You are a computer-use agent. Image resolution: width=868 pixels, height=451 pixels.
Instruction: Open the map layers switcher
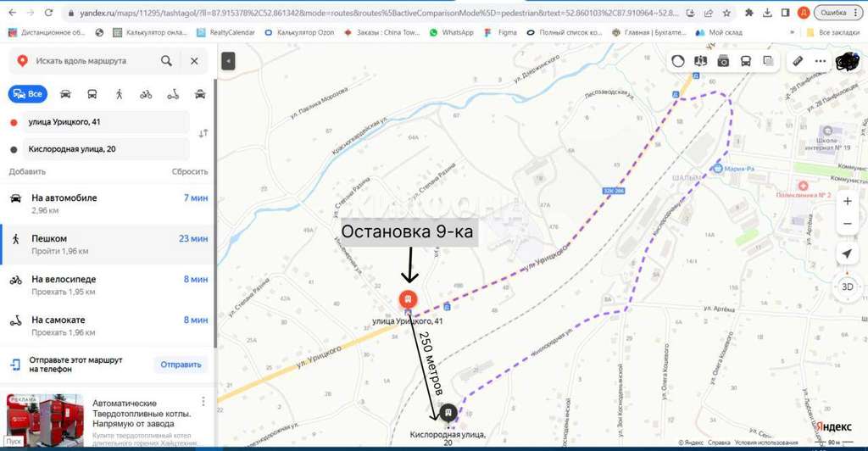pyautogui.click(x=768, y=61)
